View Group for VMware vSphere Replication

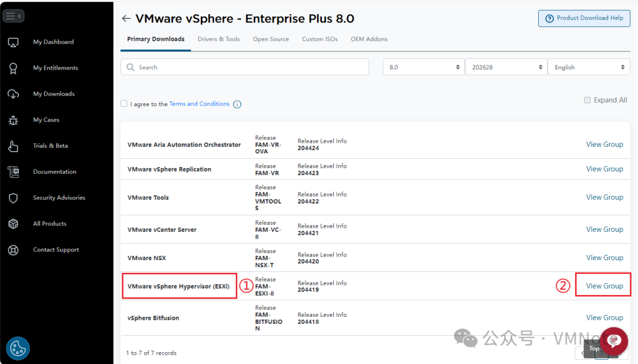(604, 169)
